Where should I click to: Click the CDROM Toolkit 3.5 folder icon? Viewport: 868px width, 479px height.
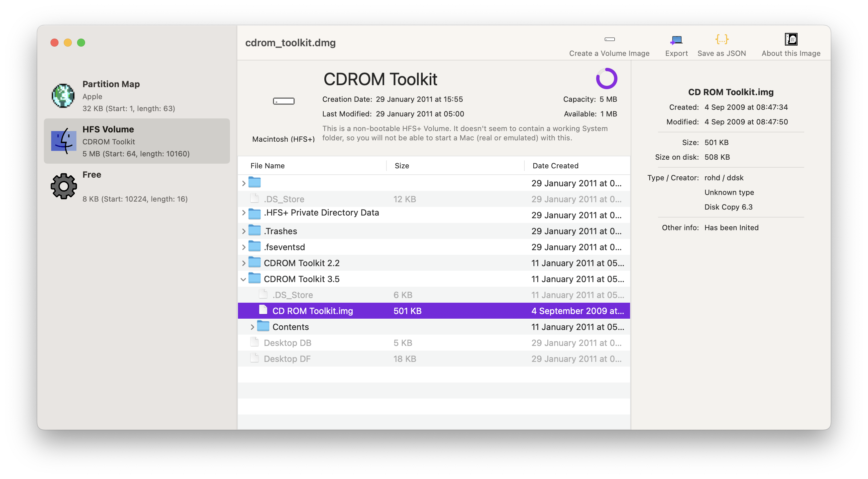click(x=255, y=278)
